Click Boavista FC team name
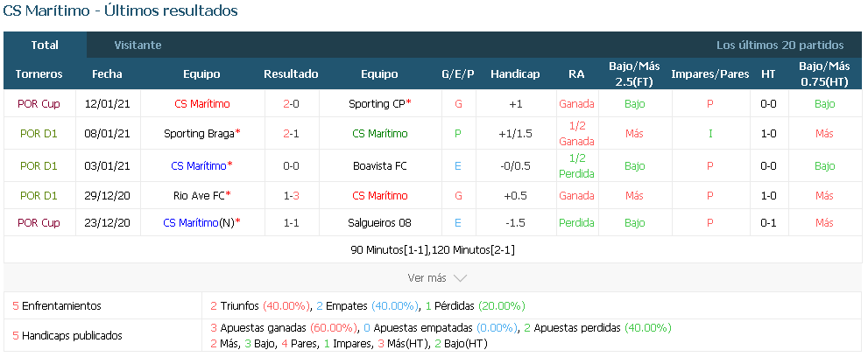Viewport: 868px width, 357px height. [x=380, y=165]
